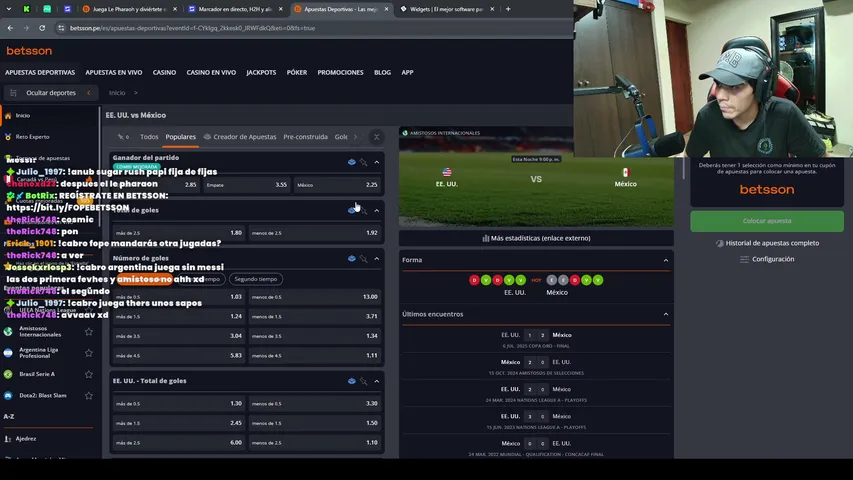The width and height of the screenshot is (853, 480).
Task: Open Dota2: Blast Slam in sidebar
Action: (42, 396)
